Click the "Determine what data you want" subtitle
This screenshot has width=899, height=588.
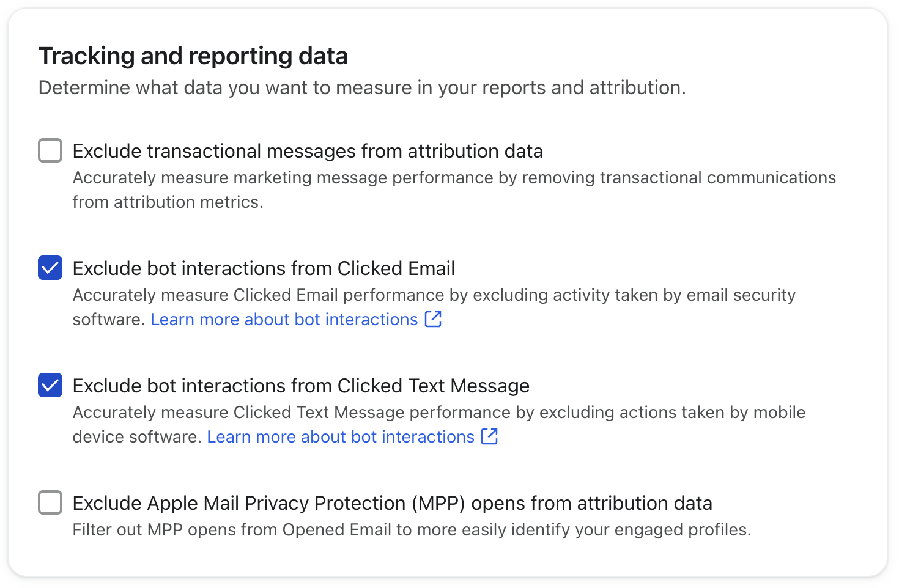(362, 88)
